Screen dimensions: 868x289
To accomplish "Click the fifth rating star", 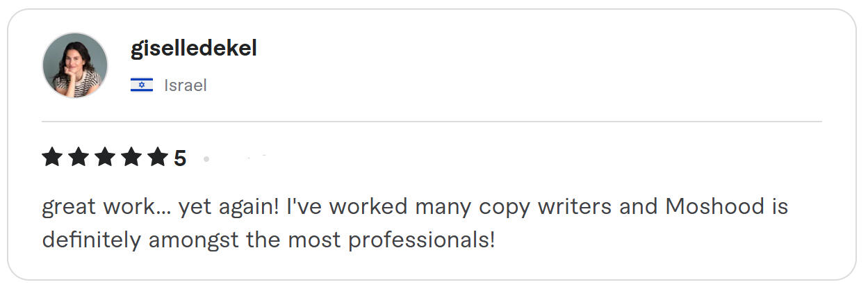I will click(x=158, y=158).
